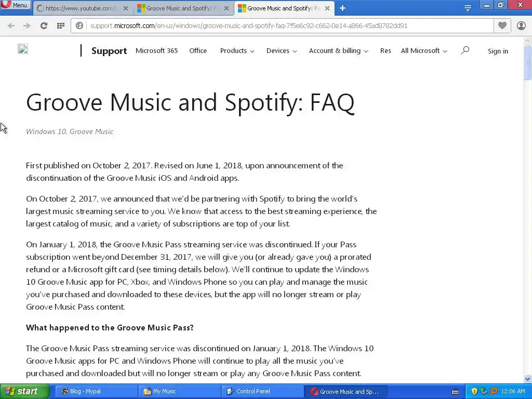Screen dimensions: 532x399
Task: Click the page scrollbar thumb
Action: tap(527, 62)
